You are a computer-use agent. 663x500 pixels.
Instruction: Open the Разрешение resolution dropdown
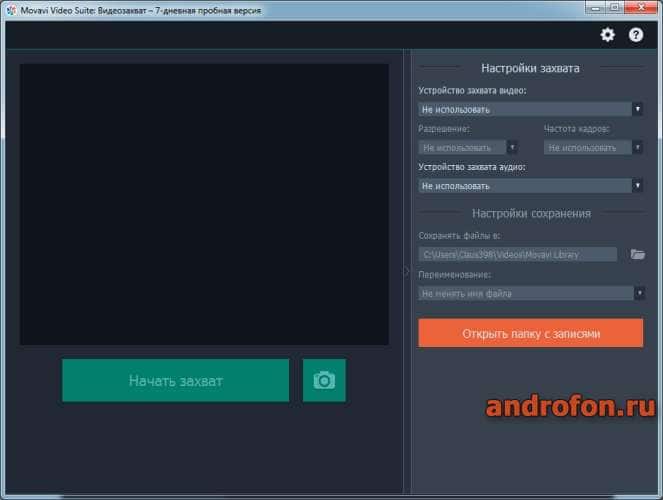tap(468, 148)
